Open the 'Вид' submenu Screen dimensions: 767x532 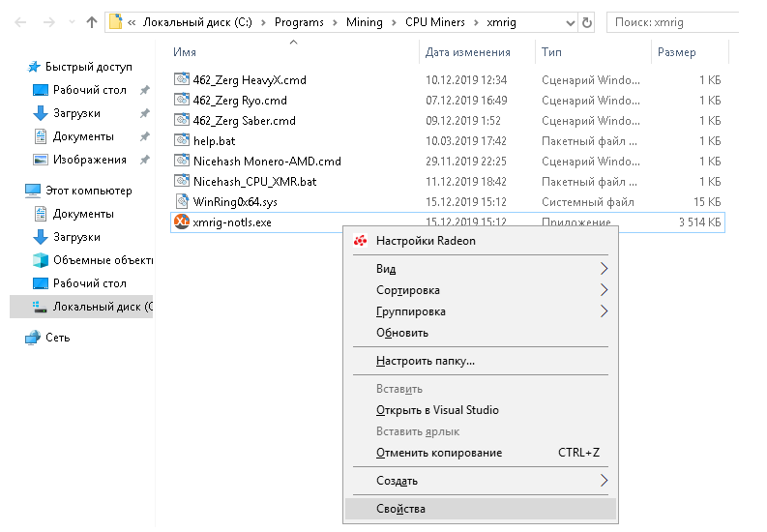481,269
